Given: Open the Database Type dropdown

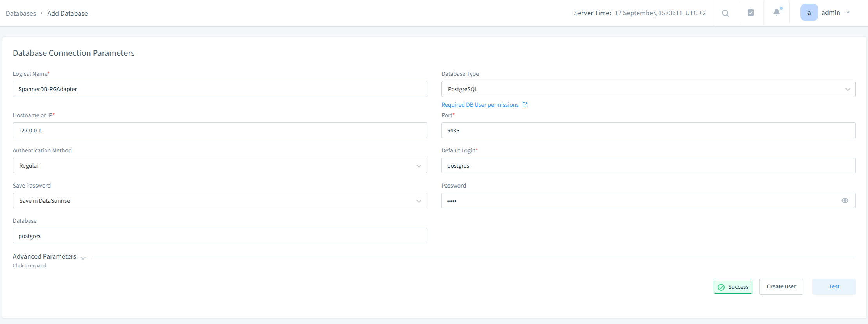Looking at the screenshot, I should point(648,89).
